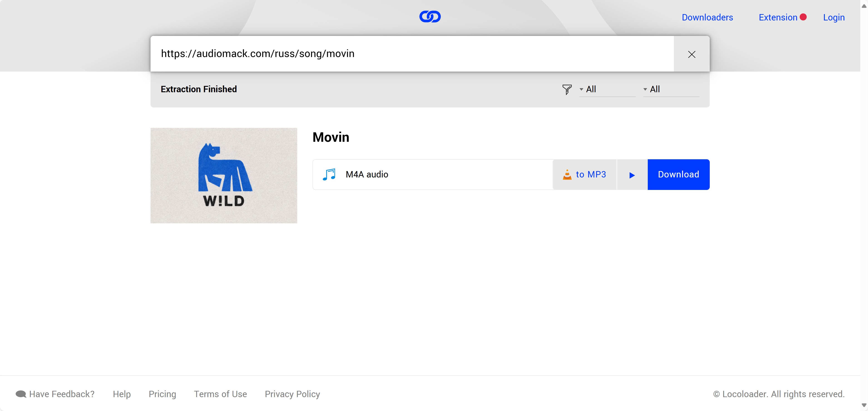
Task: Open the Help page link
Action: tap(122, 394)
